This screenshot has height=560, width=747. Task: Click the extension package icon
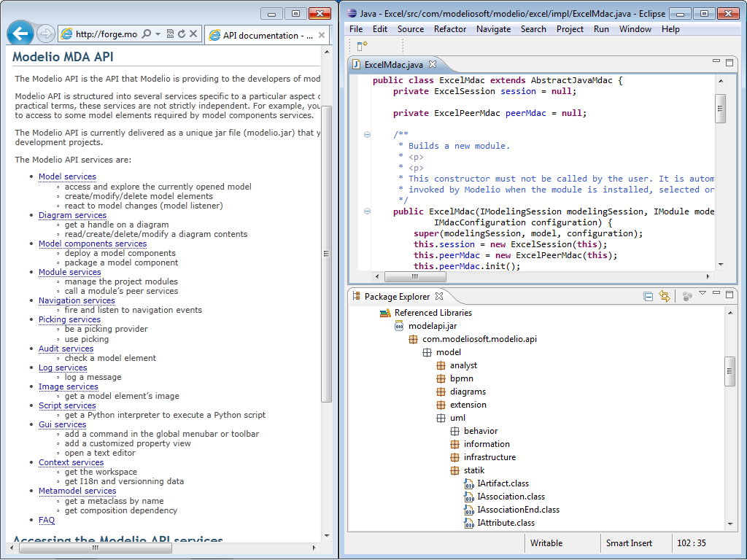point(441,405)
